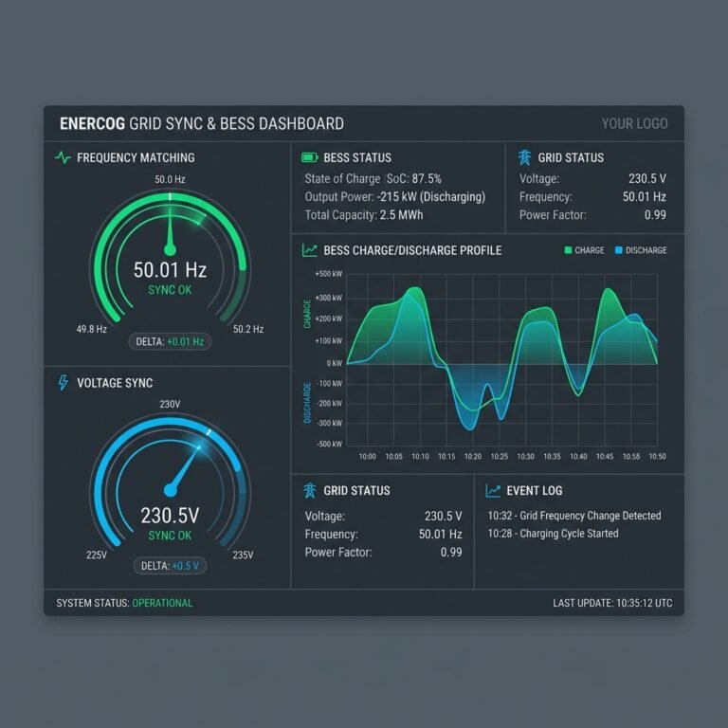This screenshot has width=728, height=728.
Task: Click the Voltage Sync lightning bolt icon
Action: (x=64, y=383)
